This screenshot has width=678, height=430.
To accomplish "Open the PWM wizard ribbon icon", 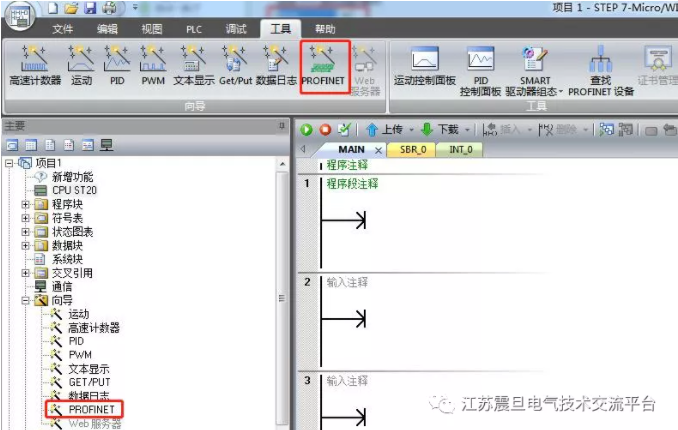I will pos(153,65).
